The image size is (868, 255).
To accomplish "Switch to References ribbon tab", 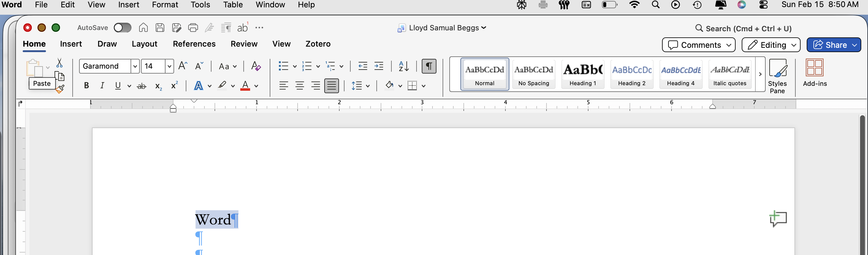I will [194, 44].
